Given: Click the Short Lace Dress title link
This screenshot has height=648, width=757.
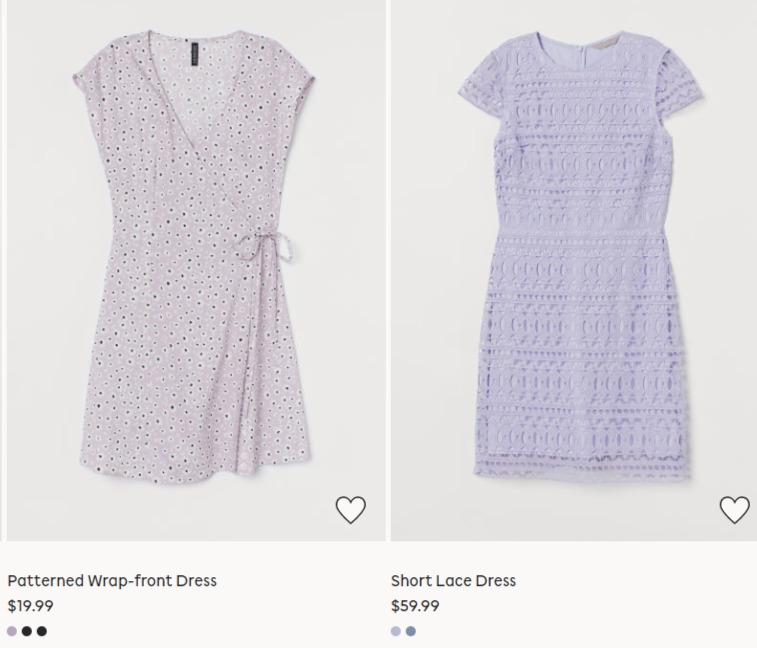Looking at the screenshot, I should [x=453, y=580].
